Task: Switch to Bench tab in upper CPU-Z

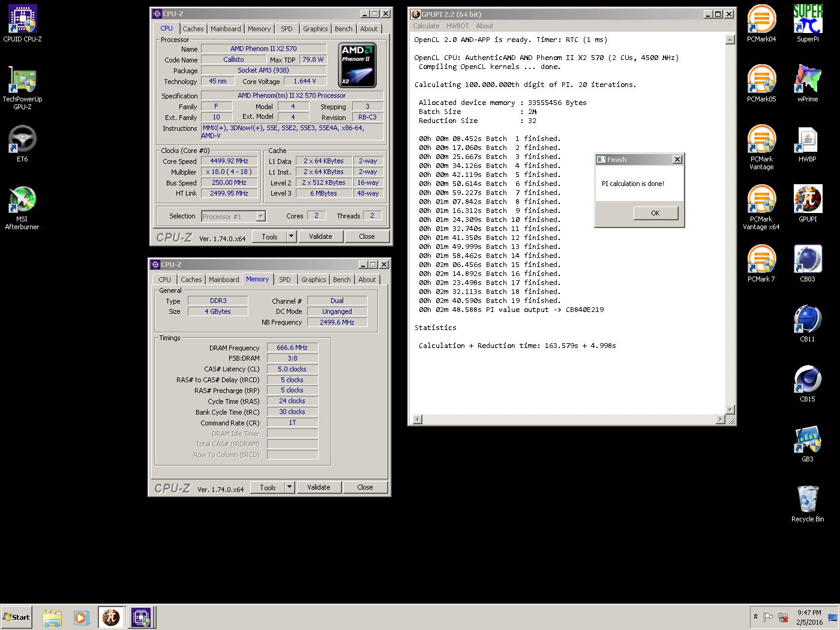Action: coord(344,29)
